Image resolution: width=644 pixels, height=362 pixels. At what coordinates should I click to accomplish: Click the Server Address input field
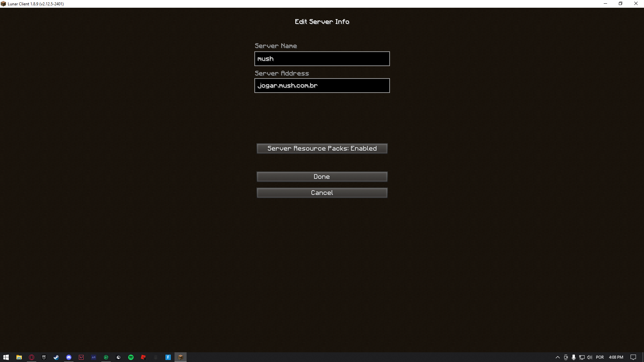322,86
